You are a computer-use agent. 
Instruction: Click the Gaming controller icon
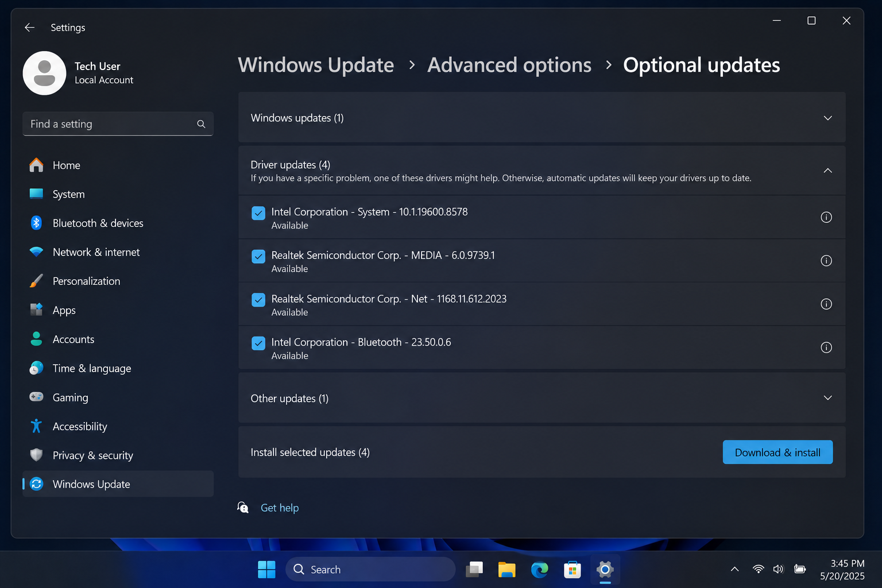point(36,397)
